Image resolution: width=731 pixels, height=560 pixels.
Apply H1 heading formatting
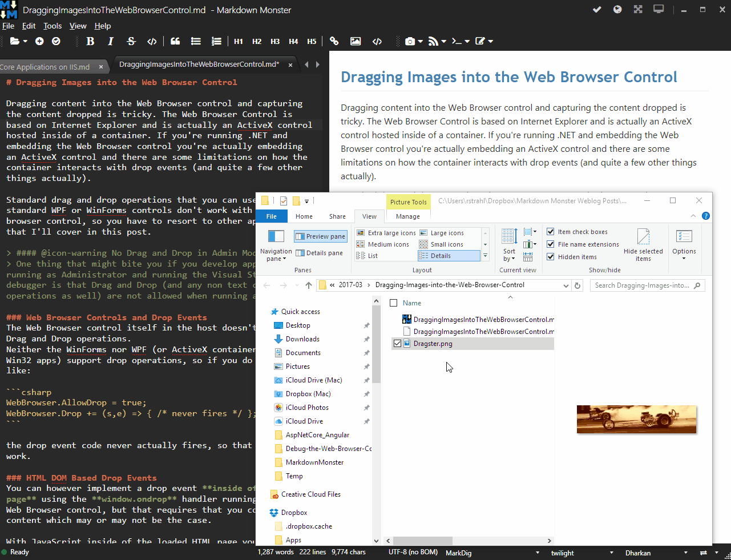point(238,41)
